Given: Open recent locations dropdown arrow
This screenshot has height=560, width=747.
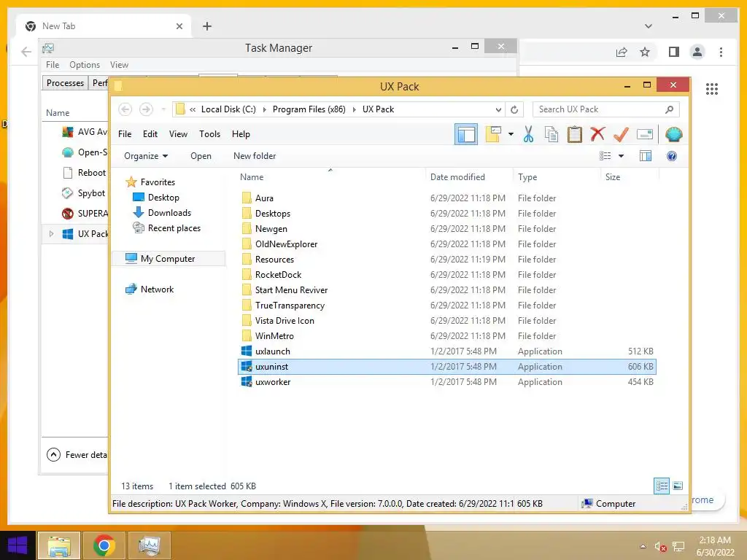Looking at the screenshot, I should click(163, 109).
